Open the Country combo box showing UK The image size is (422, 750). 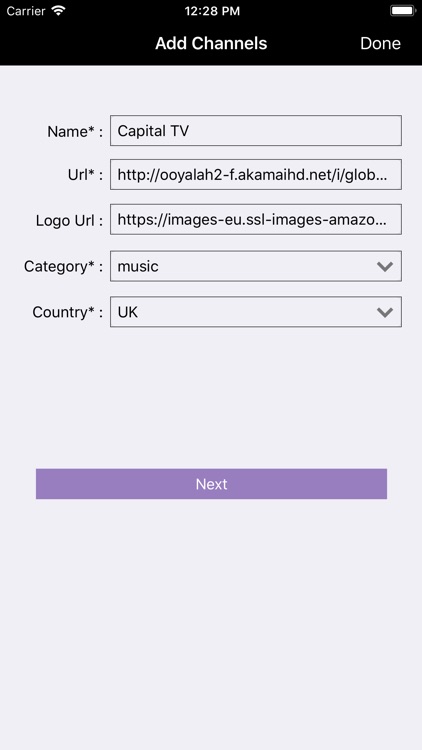256,312
